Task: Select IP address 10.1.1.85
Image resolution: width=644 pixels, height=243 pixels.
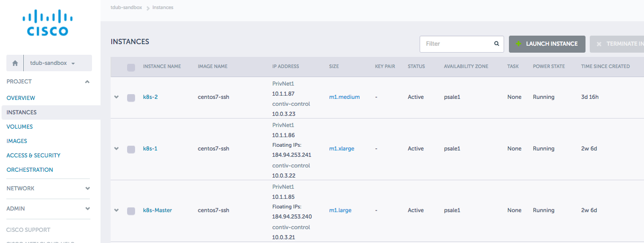Action: 283,197
